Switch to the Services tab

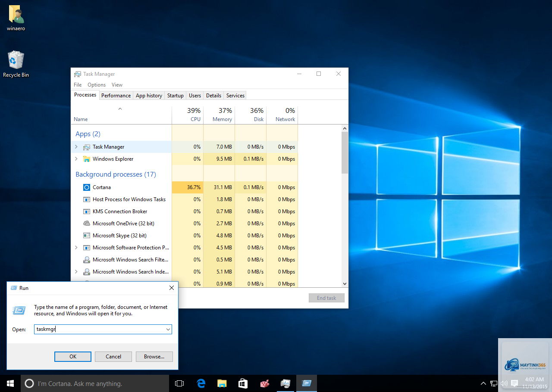[x=235, y=96]
